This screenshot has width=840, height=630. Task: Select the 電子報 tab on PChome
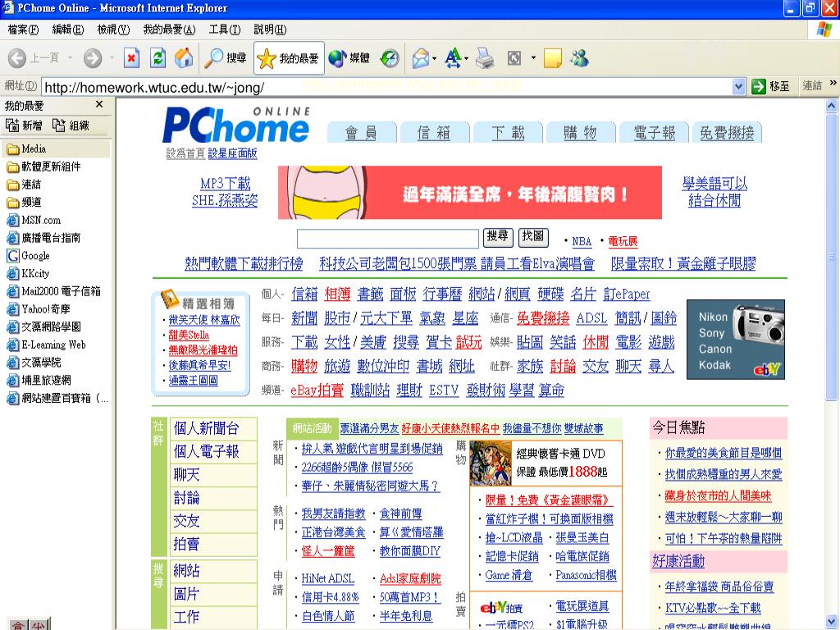click(654, 132)
